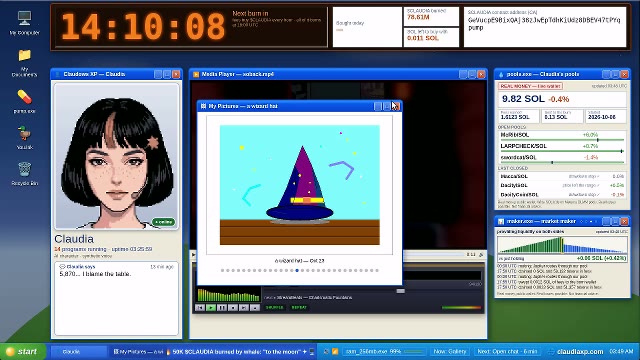Screen dimensions: 640x360
Task: Skip to next track in media player
Action: (x=244, y=307)
